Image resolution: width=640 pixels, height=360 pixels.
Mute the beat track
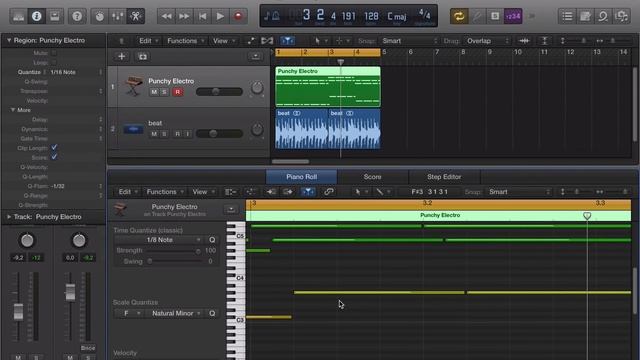154,133
